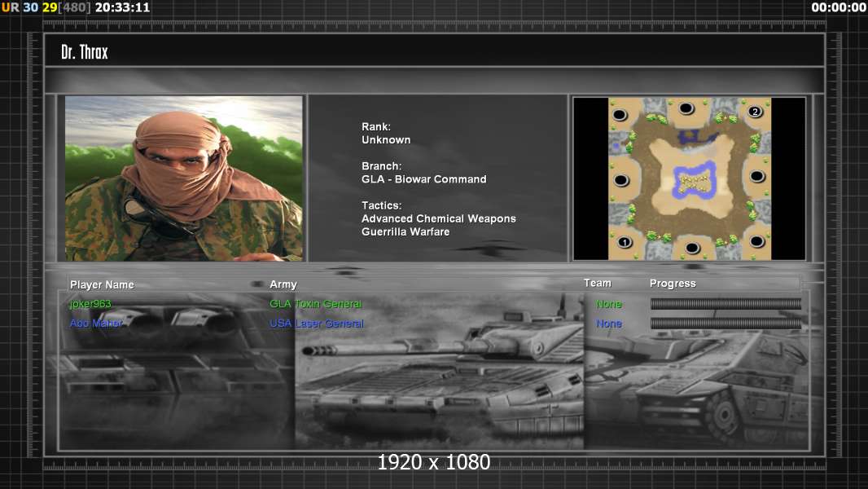This screenshot has width=868, height=489.
Task: Select empty start slot on minimap left edge
Action: [x=621, y=181]
